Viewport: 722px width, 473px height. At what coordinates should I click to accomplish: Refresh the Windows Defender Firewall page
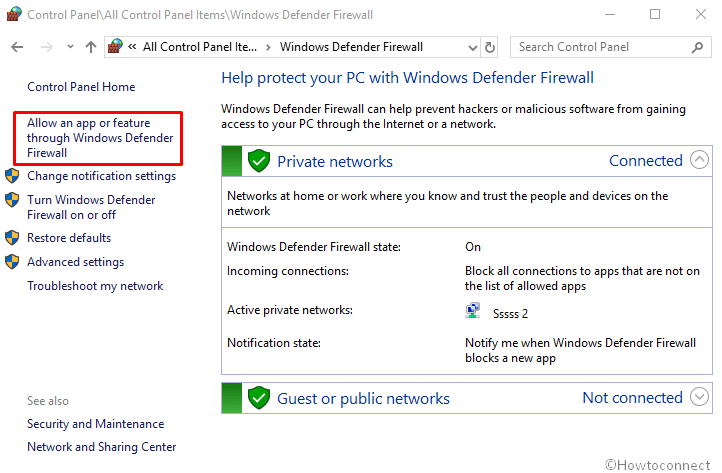click(490, 47)
